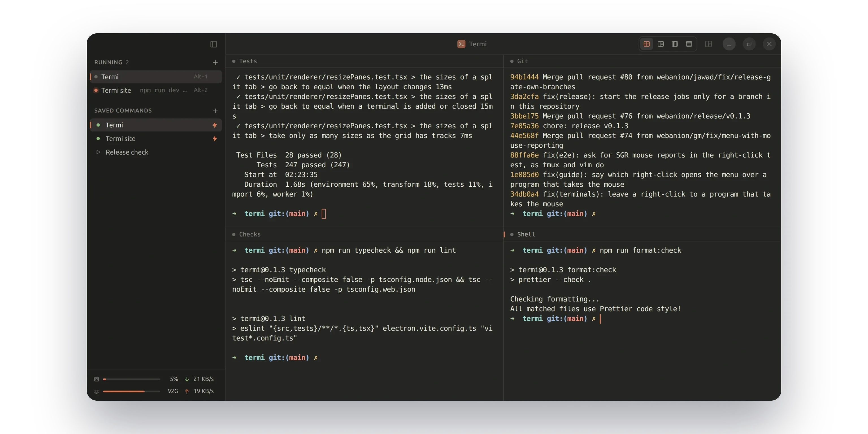The width and height of the screenshot is (868, 434).
Task: Add a new split terminal pane
Action: (x=709, y=44)
